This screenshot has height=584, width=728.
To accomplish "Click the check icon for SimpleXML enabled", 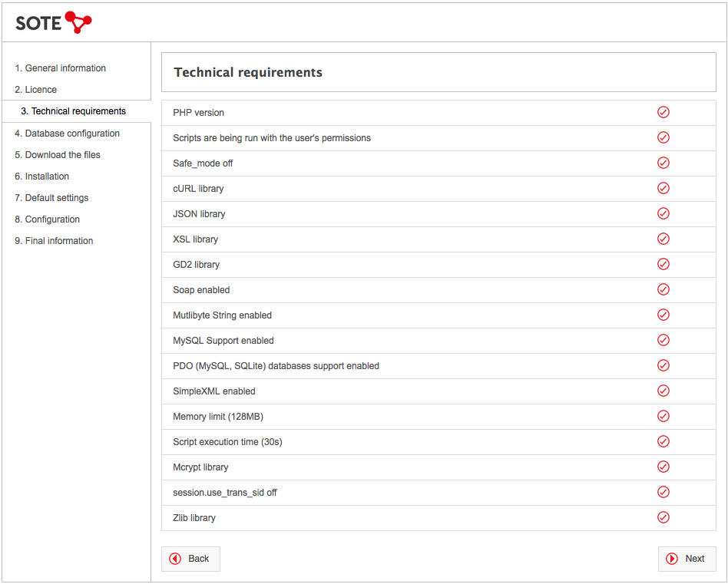I will (x=663, y=391).
